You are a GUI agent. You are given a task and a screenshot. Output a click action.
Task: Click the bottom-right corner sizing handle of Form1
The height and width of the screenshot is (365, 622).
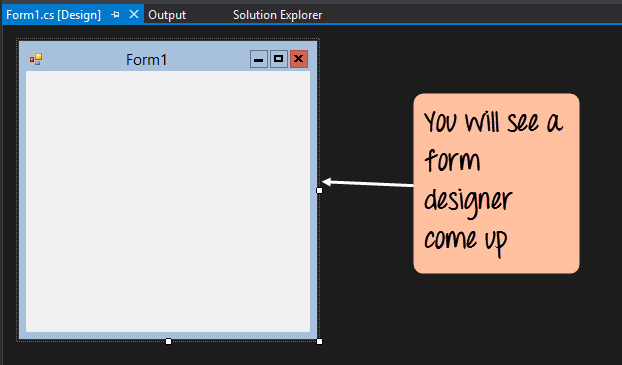pos(319,342)
